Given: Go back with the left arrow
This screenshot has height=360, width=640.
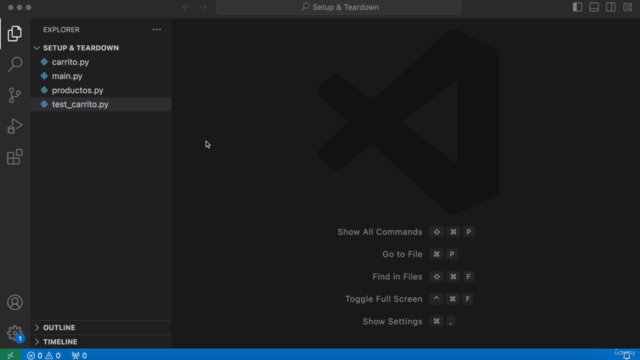Looking at the screenshot, I should 186,7.
